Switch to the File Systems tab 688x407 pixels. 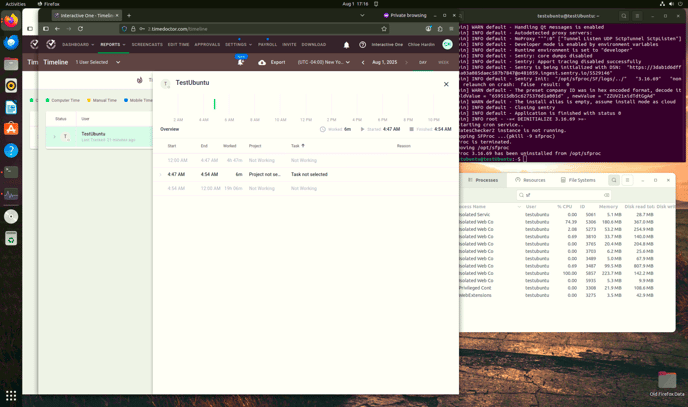pos(578,180)
